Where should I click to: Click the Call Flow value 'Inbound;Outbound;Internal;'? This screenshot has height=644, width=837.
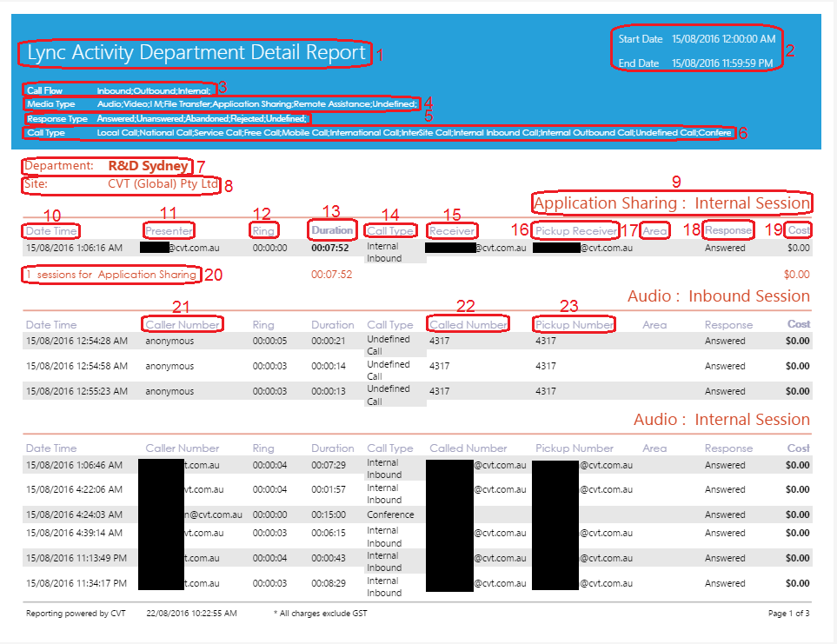(x=154, y=90)
